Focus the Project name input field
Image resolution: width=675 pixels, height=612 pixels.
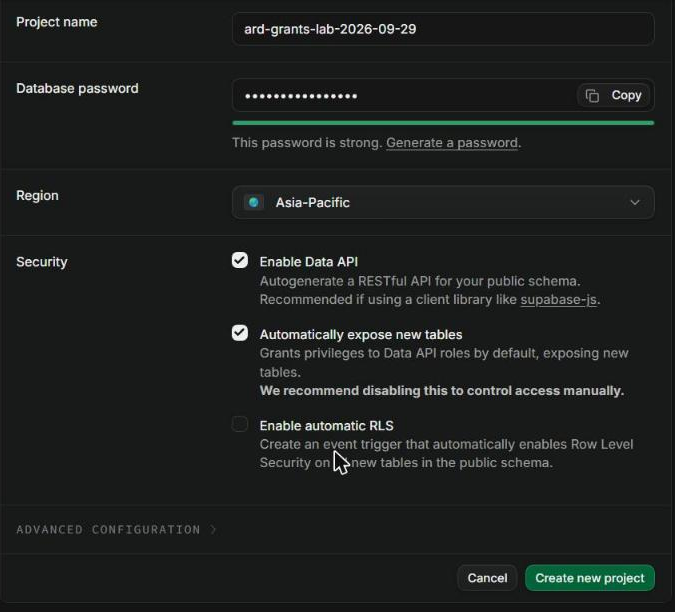coord(443,29)
